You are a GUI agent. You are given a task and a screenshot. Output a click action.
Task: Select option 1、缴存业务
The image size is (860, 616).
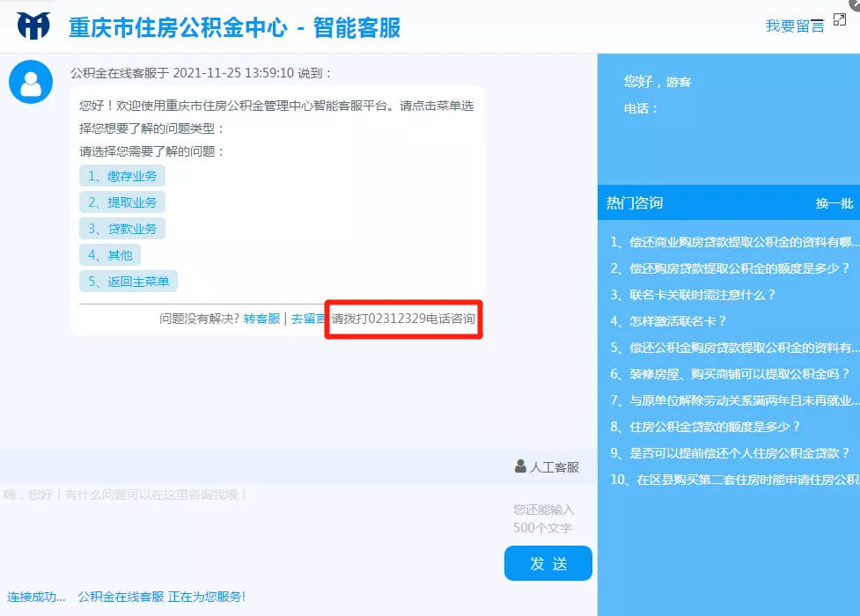[122, 176]
